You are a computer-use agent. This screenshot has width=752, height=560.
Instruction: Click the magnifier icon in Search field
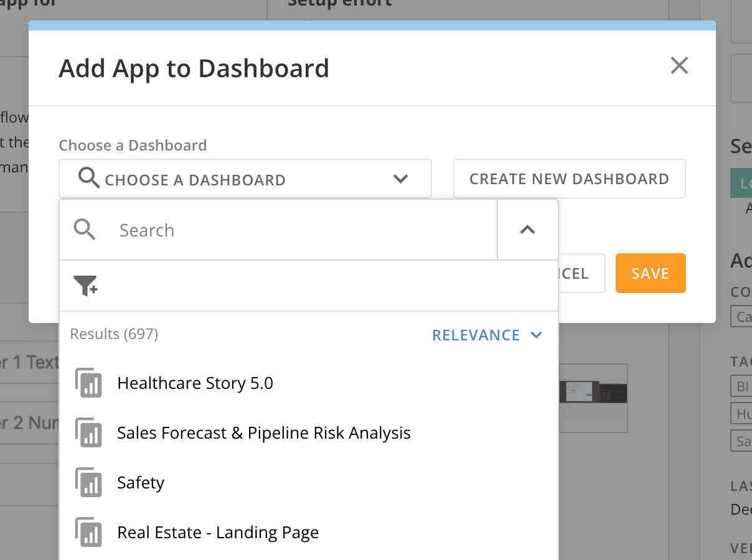(x=85, y=230)
